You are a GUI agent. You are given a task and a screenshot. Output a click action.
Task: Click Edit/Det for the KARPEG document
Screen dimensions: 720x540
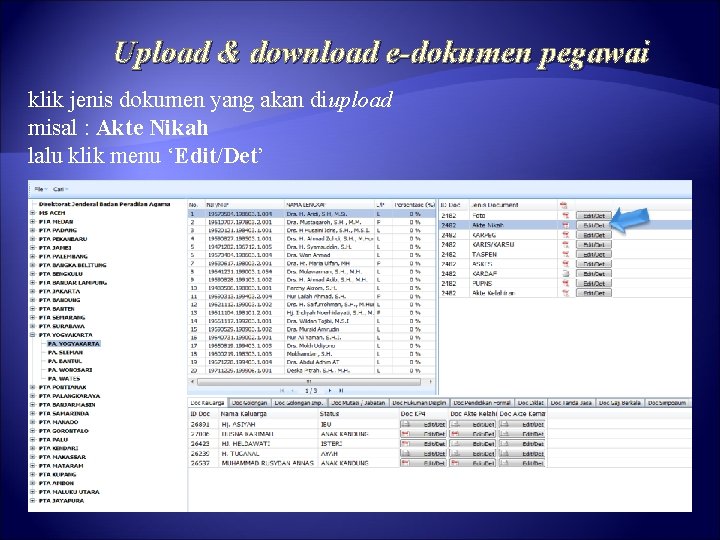594,235
